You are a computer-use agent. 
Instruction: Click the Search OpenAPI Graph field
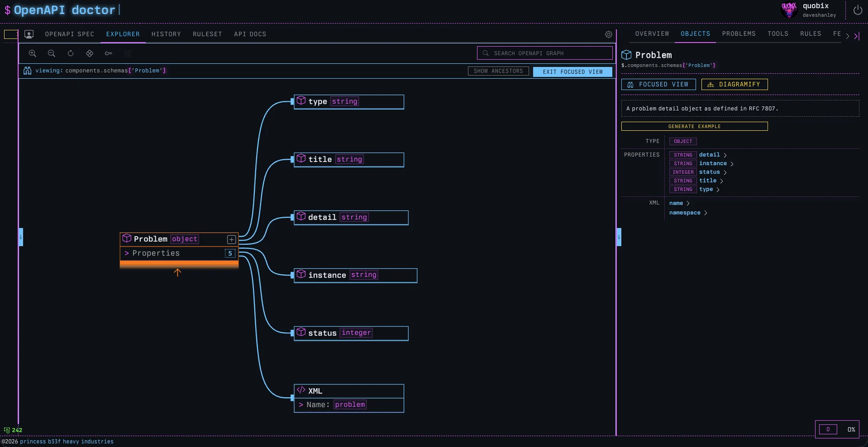(544, 53)
